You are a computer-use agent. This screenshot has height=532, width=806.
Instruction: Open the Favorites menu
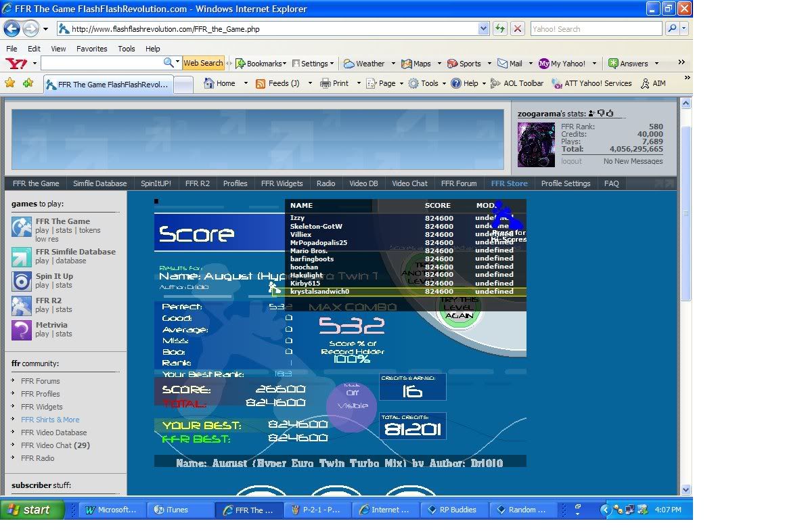point(91,48)
